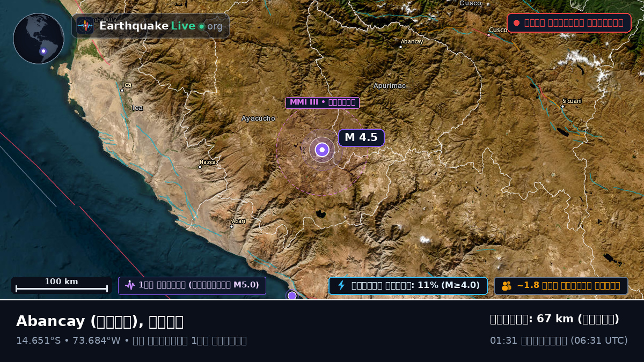Image resolution: width=644 pixels, height=362 pixels.
Task: Click the M 4.5 magnitude label
Action: pos(361,138)
